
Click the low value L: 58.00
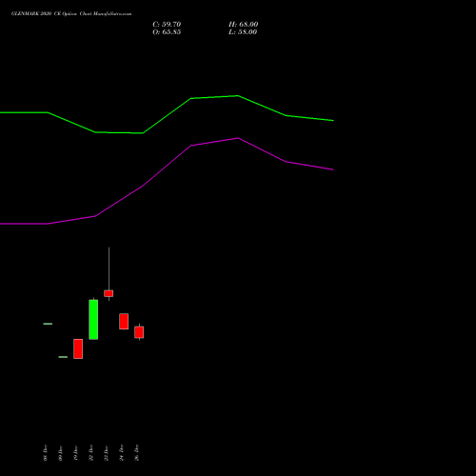click(x=243, y=32)
